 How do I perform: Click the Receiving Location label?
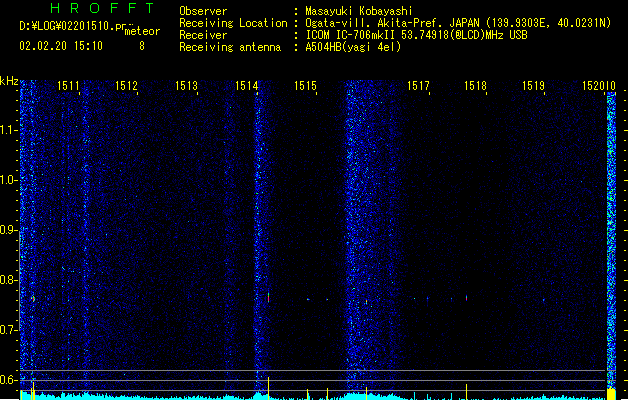tap(233, 23)
